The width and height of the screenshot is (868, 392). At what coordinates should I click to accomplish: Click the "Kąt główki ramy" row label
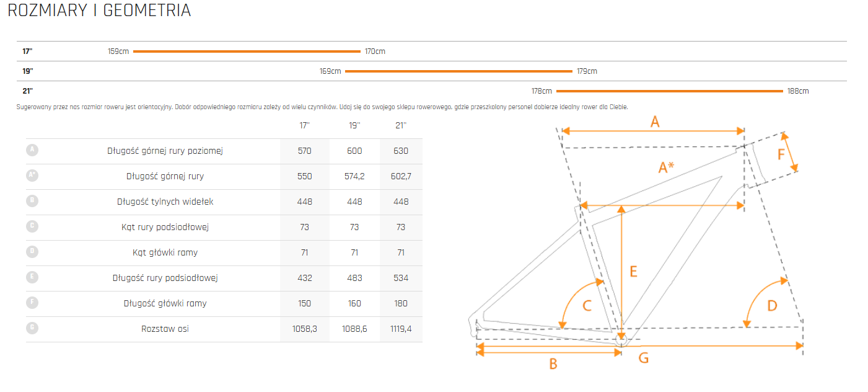coord(165,252)
